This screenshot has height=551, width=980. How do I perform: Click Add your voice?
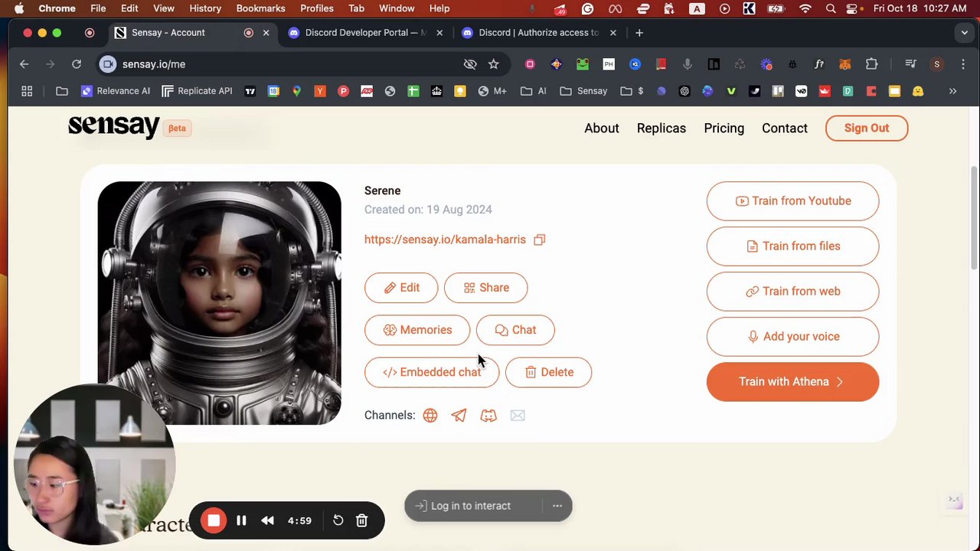pos(792,337)
